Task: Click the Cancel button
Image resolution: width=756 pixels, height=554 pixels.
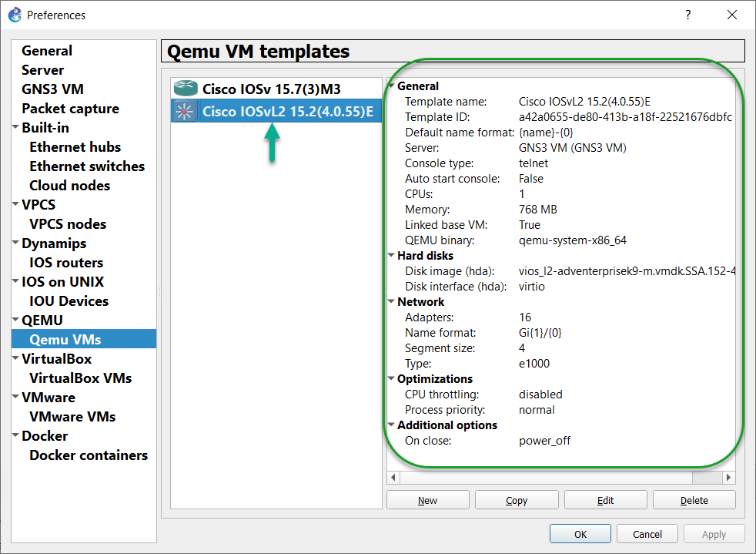Action: (647, 534)
